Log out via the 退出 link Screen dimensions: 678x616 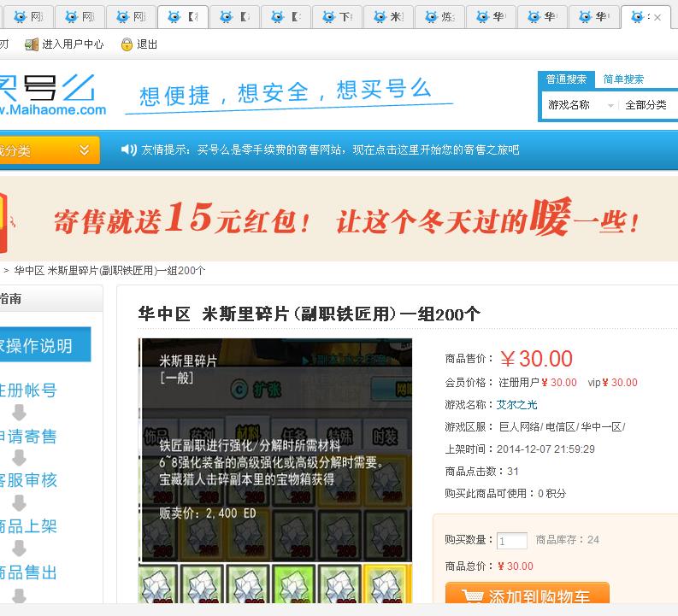(x=147, y=44)
